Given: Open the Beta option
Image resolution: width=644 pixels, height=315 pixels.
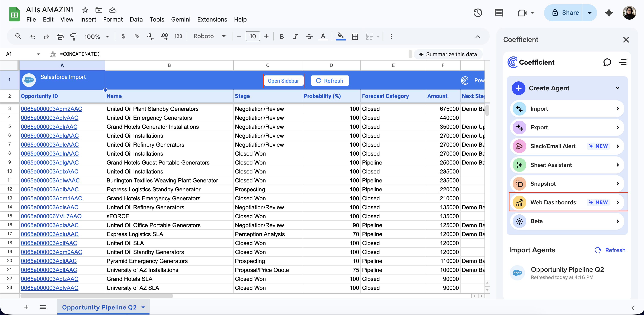Looking at the screenshot, I should point(567,221).
